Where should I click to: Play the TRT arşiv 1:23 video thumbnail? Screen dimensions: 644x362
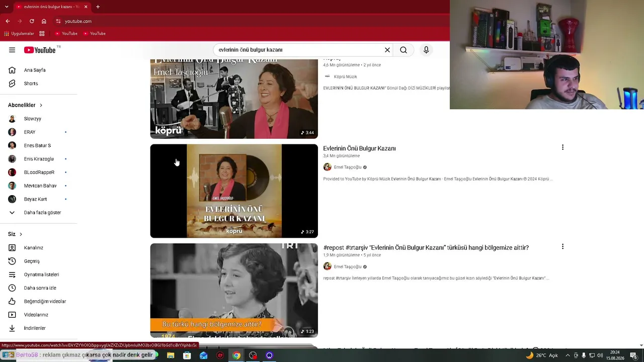pyautogui.click(x=234, y=290)
